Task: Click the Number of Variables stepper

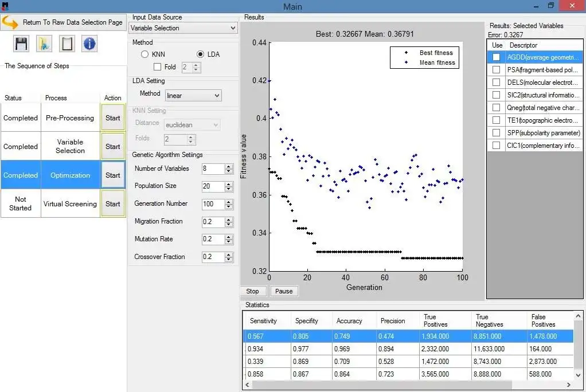Action: [229, 169]
